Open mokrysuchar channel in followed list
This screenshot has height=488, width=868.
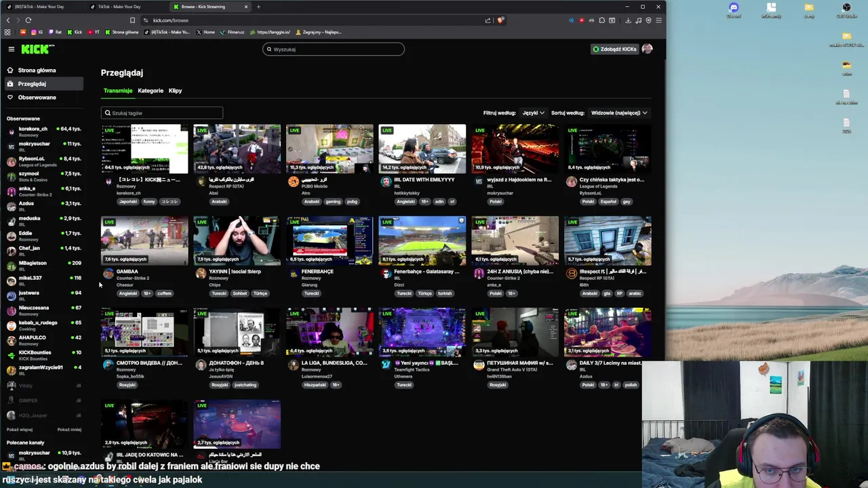tap(44, 146)
